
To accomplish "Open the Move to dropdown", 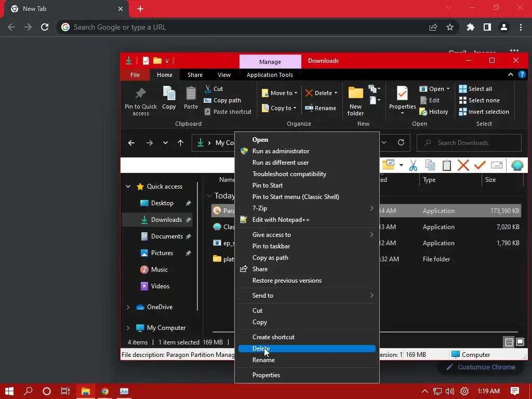I will (280, 93).
